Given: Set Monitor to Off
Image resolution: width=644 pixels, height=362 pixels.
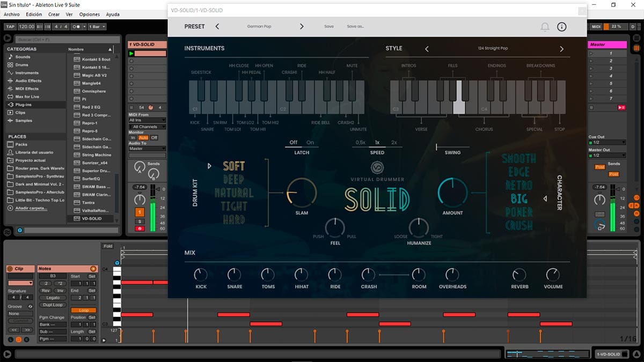Looking at the screenshot, I should [x=154, y=138].
